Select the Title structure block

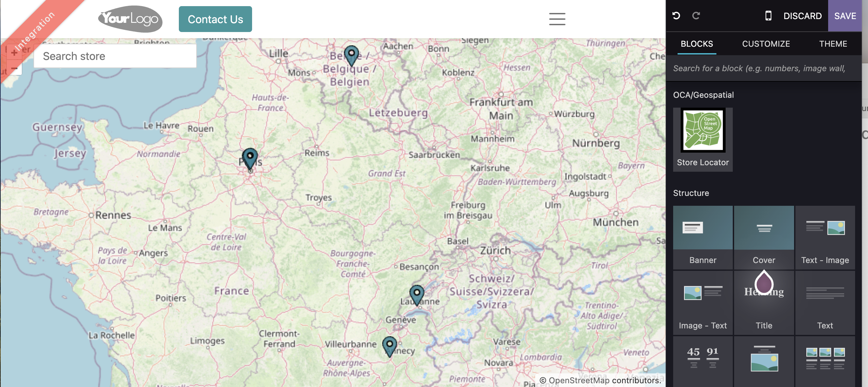(764, 302)
